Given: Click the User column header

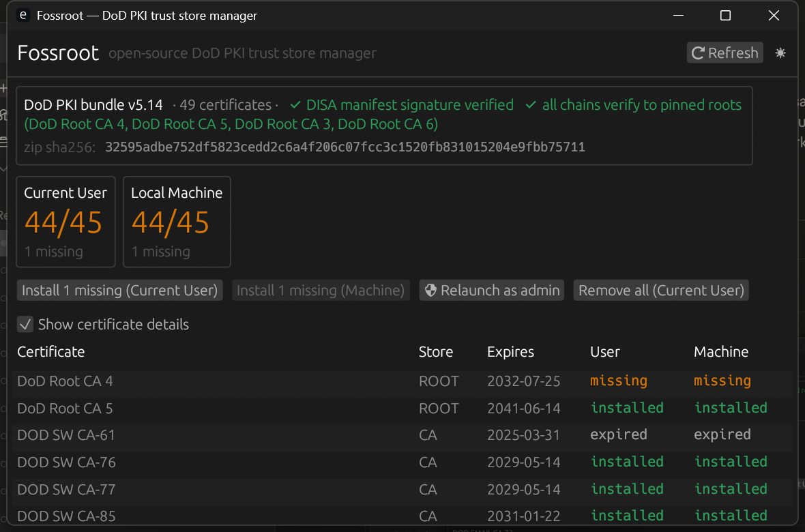Looking at the screenshot, I should 605,352.
